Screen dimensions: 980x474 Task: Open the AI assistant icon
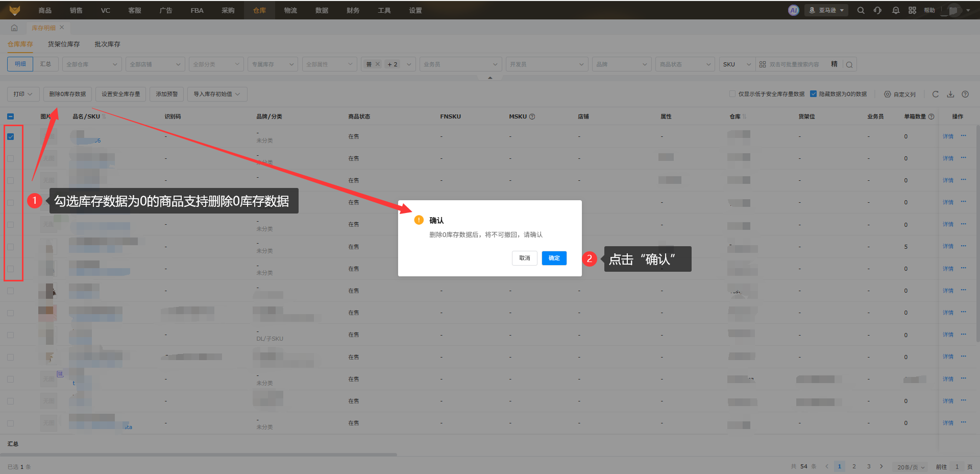pos(793,10)
